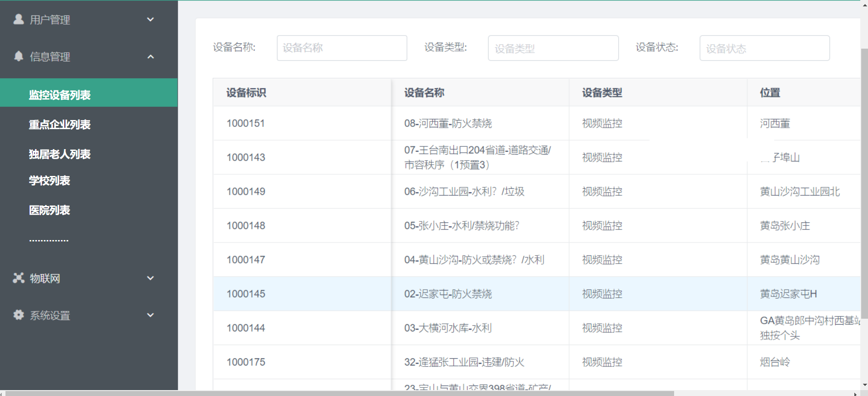Click the 信息管理 menu label
Image resolution: width=868 pixels, height=396 pixels.
[50, 57]
